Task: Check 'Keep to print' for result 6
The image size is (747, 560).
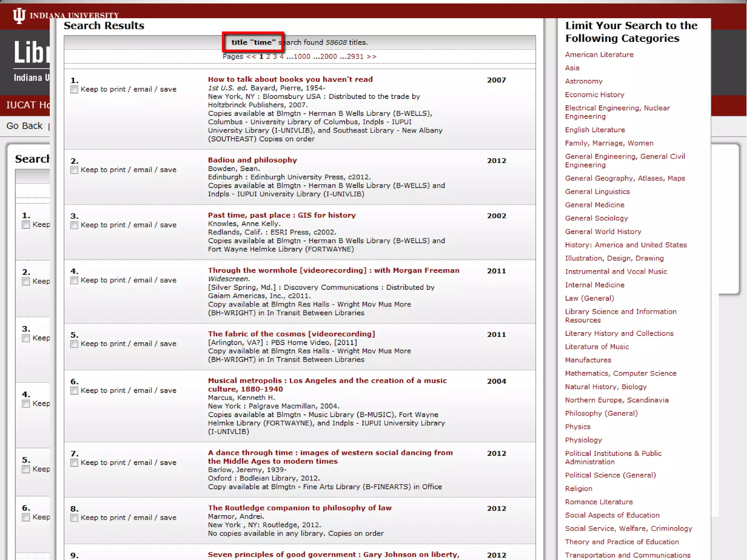Action: tap(74, 391)
